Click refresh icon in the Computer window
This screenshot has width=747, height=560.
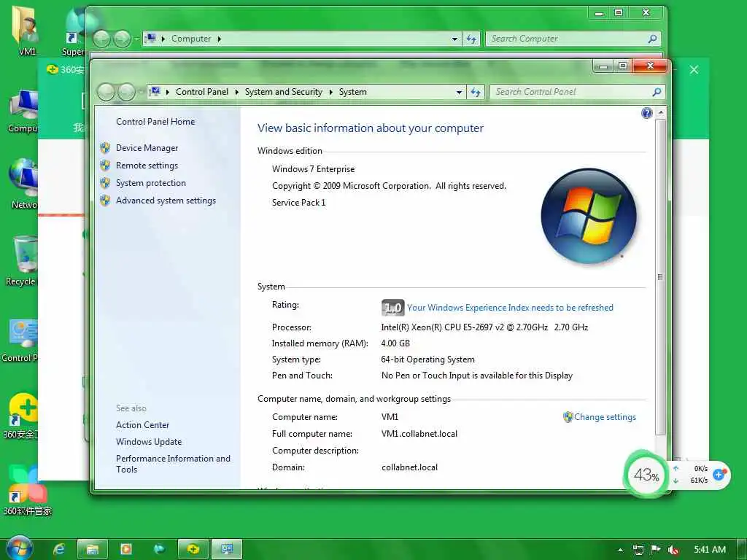coord(472,39)
